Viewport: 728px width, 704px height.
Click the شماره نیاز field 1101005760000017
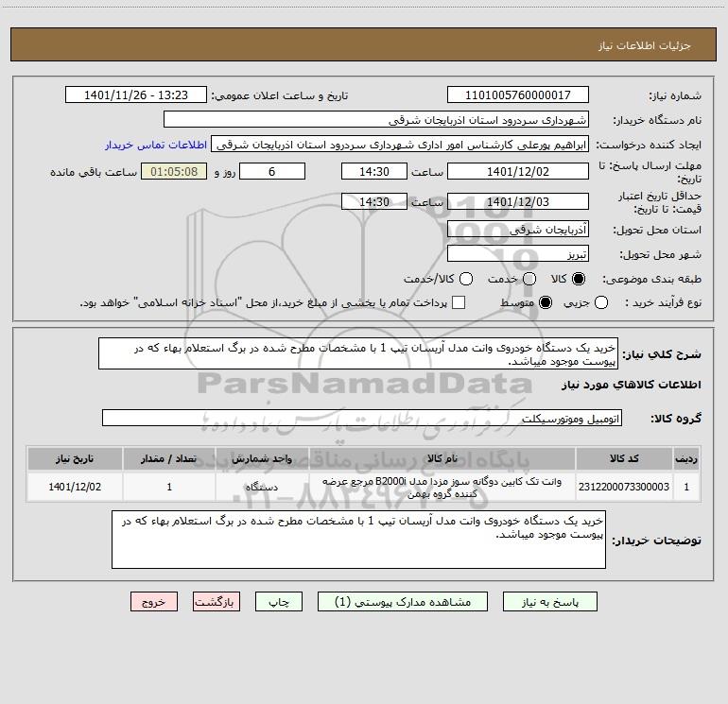[x=518, y=95]
